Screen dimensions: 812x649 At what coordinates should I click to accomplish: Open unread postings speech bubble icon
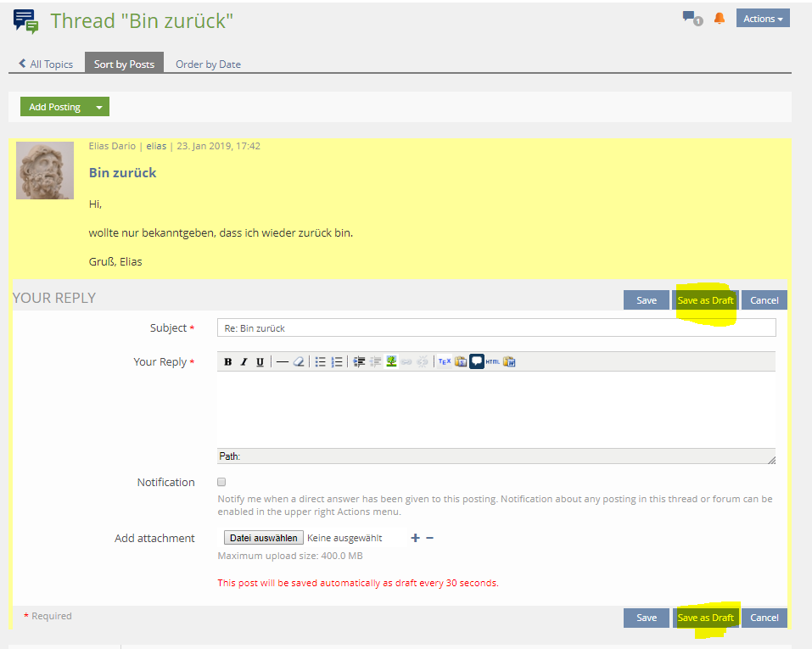coord(692,19)
